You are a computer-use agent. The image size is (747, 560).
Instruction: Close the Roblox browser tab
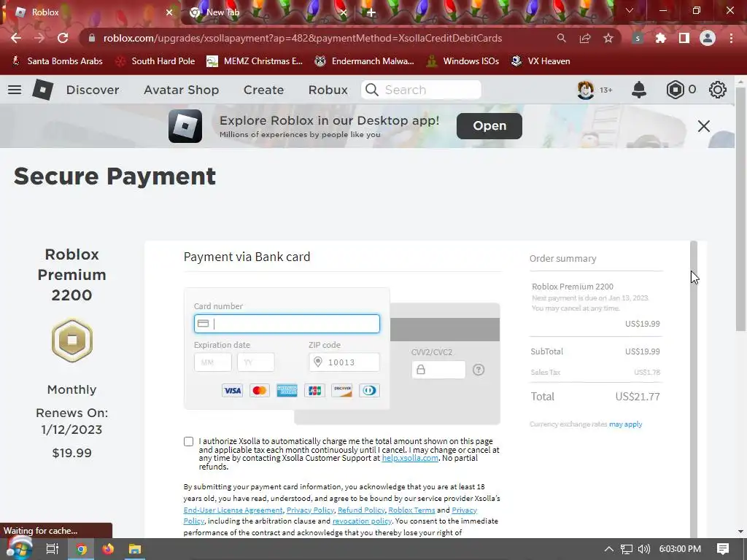169,12
